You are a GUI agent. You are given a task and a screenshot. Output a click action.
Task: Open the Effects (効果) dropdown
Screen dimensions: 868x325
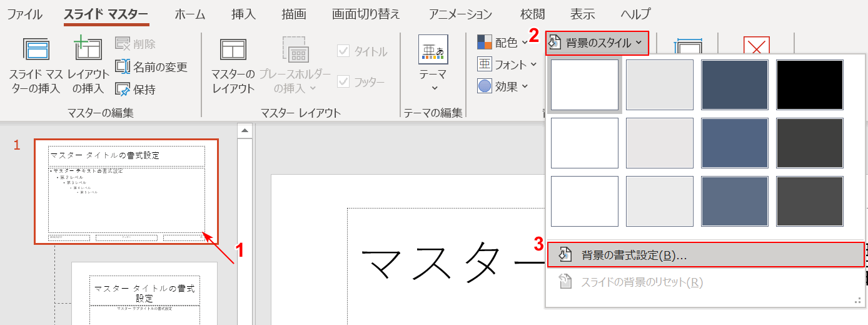click(x=502, y=86)
